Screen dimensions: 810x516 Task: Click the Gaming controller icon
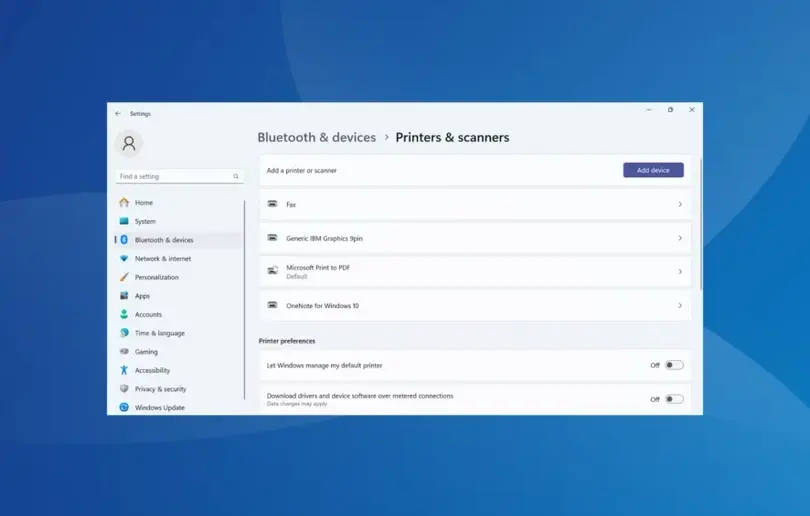[x=124, y=351]
